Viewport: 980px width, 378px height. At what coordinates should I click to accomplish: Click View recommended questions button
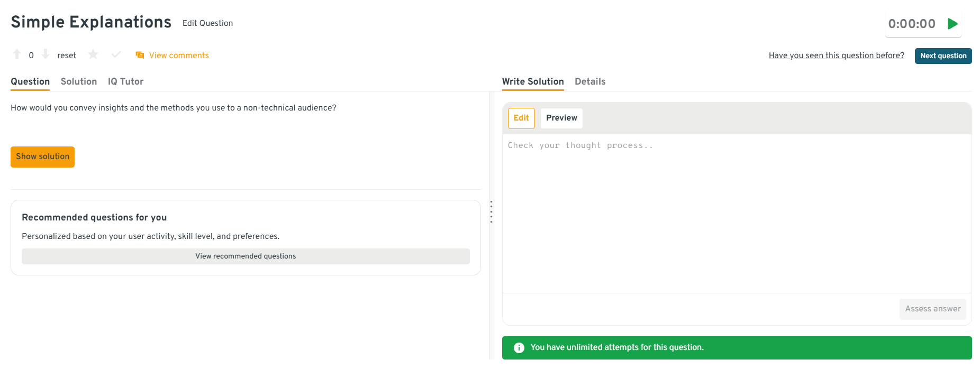246,256
